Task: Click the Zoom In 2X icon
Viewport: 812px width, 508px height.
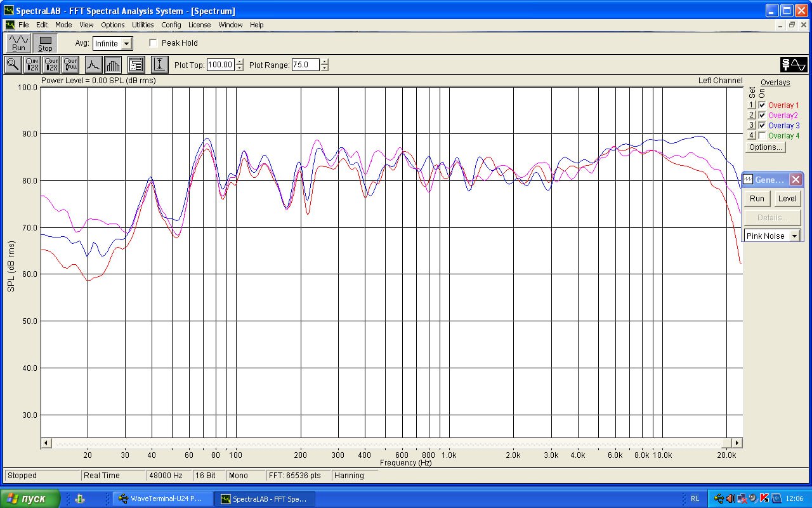Action: click(x=32, y=64)
